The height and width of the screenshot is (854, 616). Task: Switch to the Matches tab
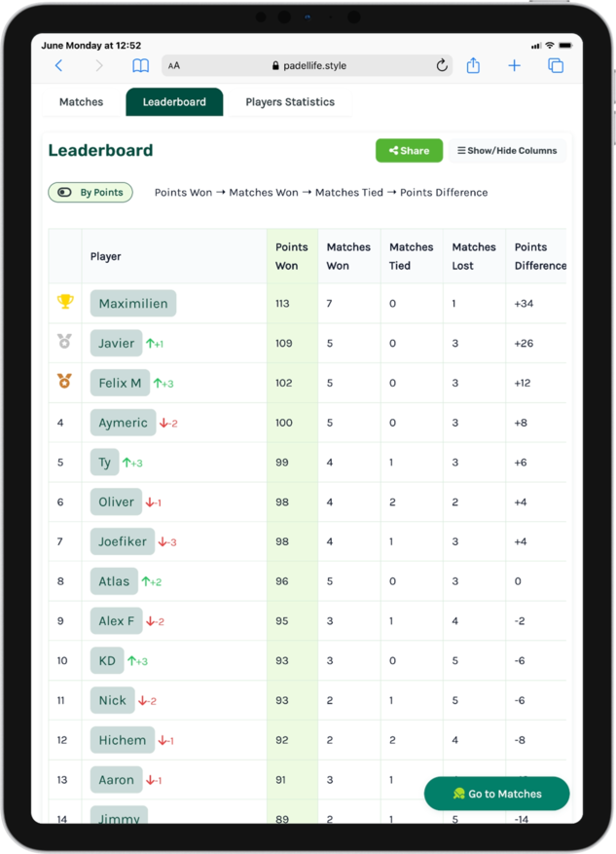click(x=81, y=102)
